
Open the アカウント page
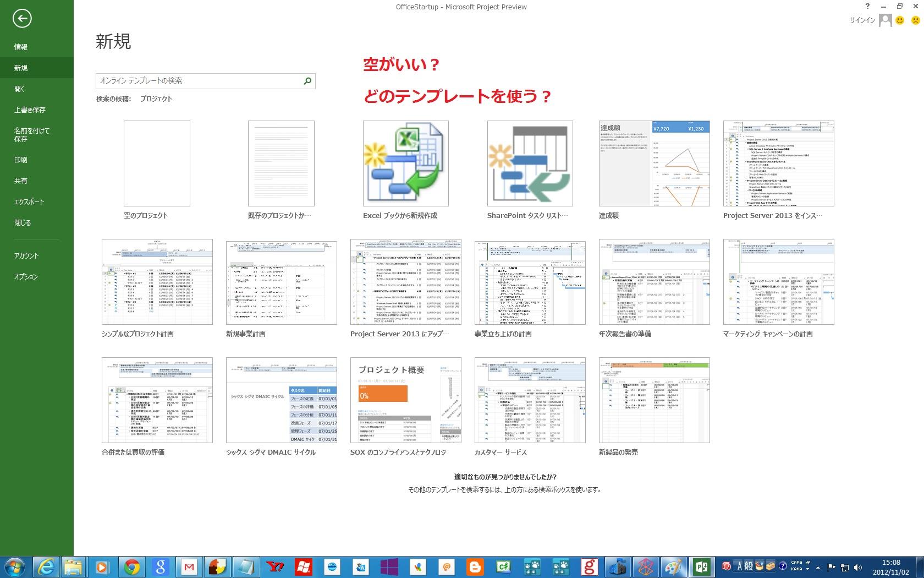point(37,255)
